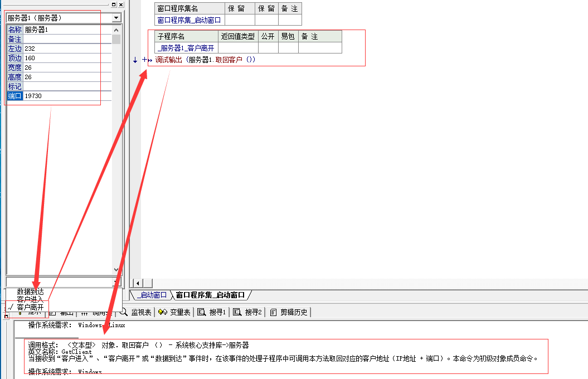588x379 pixels.
Task: Switch to the _启动窗口 designer tab
Action: pos(152,295)
